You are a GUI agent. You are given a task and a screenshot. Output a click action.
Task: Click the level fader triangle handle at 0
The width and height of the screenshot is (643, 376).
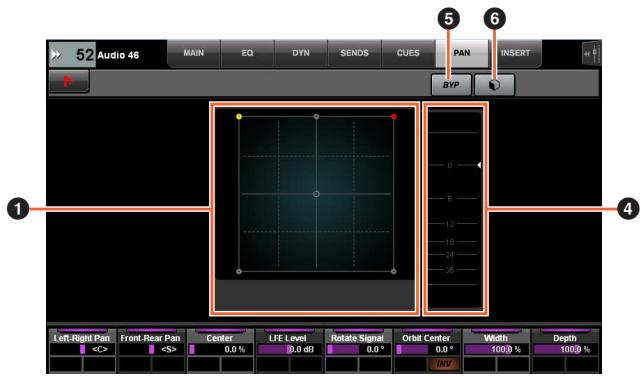pyautogui.click(x=479, y=165)
